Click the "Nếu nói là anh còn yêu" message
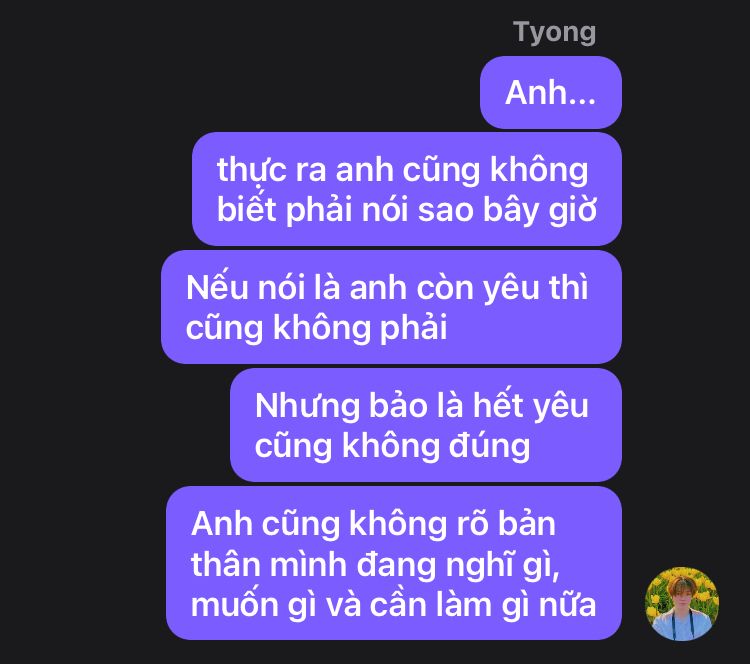This screenshot has width=750, height=664. [x=391, y=307]
